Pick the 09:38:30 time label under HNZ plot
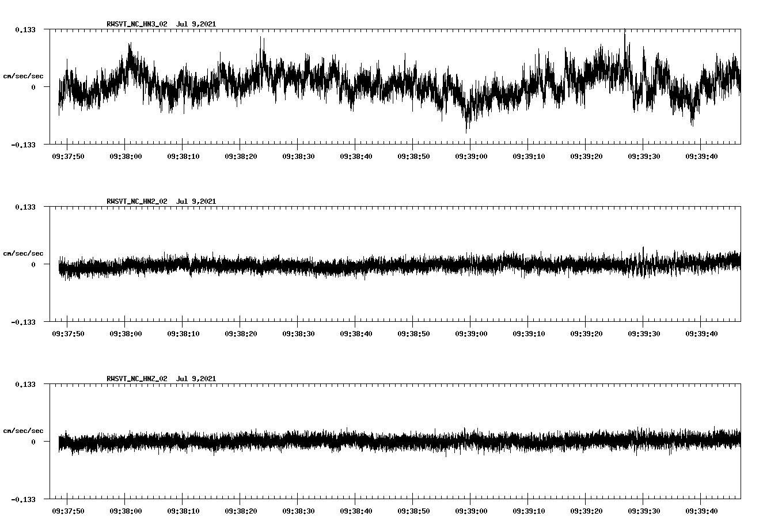782x532 pixels. click(298, 511)
